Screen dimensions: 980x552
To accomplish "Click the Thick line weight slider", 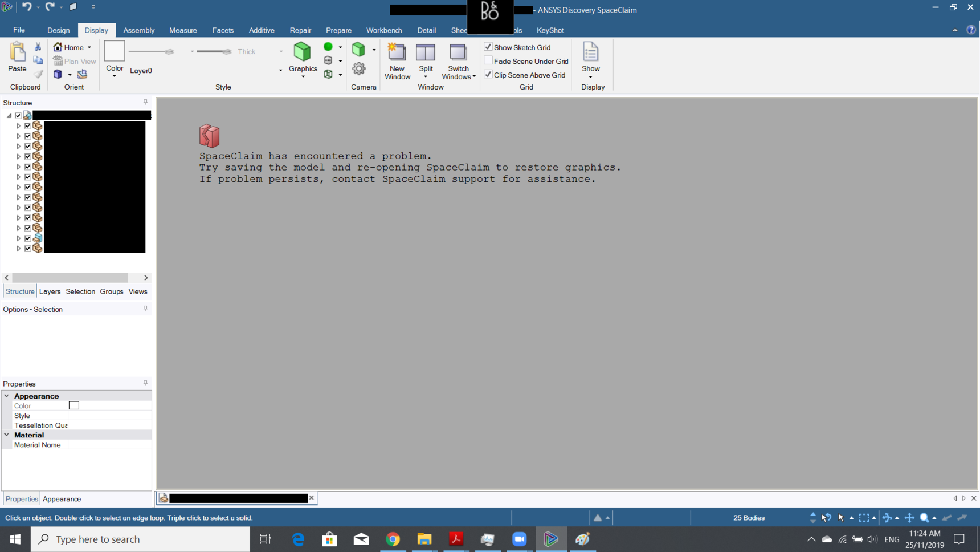I will tap(214, 52).
